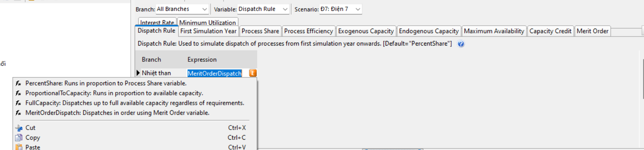Click the function icon beside MeritOrderDispatch
This screenshot has width=644, height=150.
click(x=18, y=113)
